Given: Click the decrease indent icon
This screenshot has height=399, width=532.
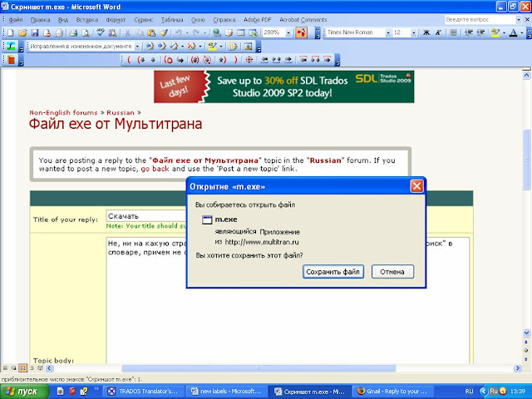Looking at the screenshot, I should (x=469, y=33).
